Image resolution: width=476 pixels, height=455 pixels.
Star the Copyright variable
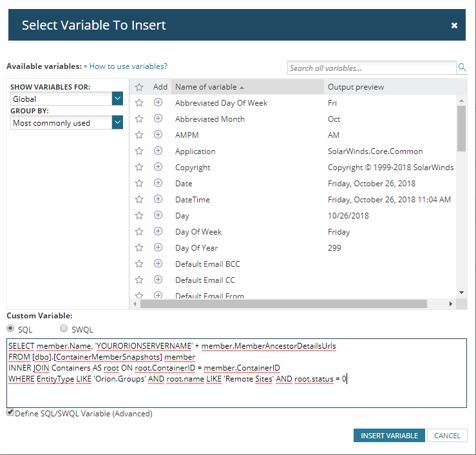coord(139,167)
